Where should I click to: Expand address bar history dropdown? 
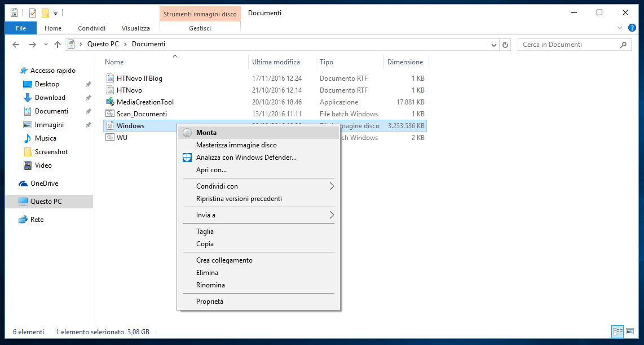(x=494, y=45)
